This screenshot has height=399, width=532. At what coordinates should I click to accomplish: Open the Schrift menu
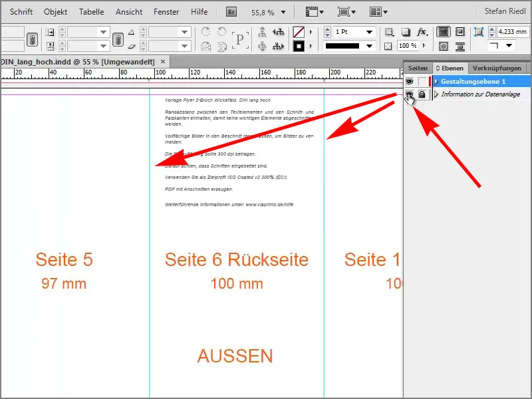pyautogui.click(x=21, y=12)
